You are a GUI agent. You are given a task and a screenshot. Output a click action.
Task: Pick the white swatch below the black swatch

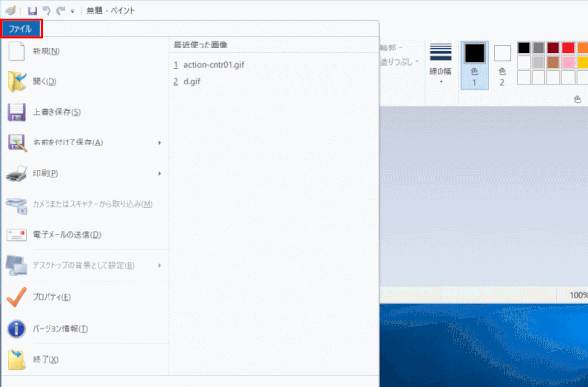[x=523, y=62]
